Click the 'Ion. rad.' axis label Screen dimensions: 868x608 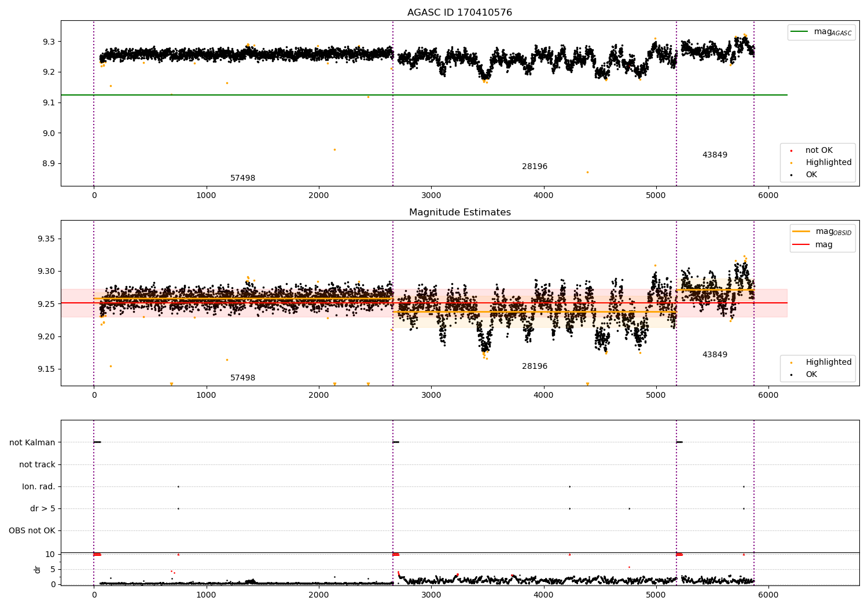click(39, 487)
